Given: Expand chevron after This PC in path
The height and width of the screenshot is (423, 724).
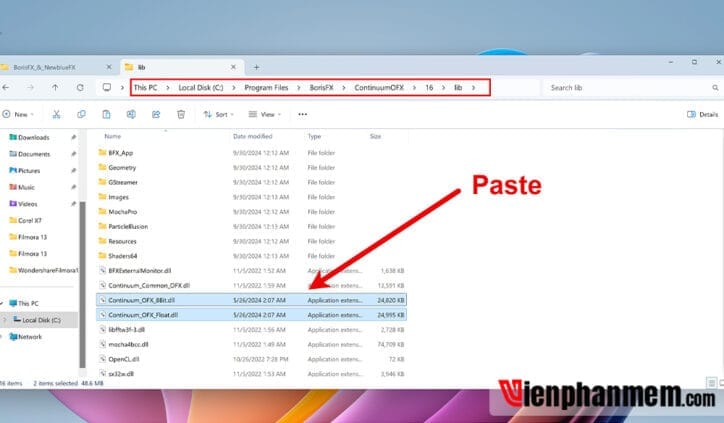Looking at the screenshot, I should 168,87.
